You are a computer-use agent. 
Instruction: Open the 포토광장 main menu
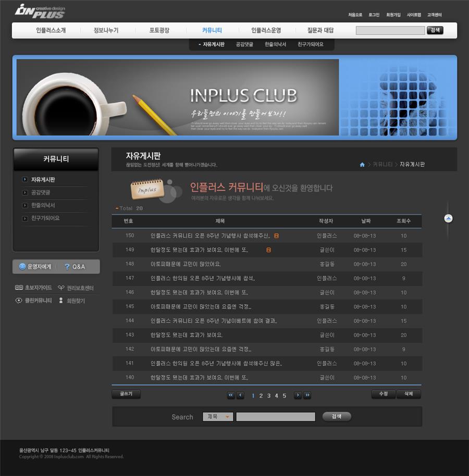click(x=159, y=30)
